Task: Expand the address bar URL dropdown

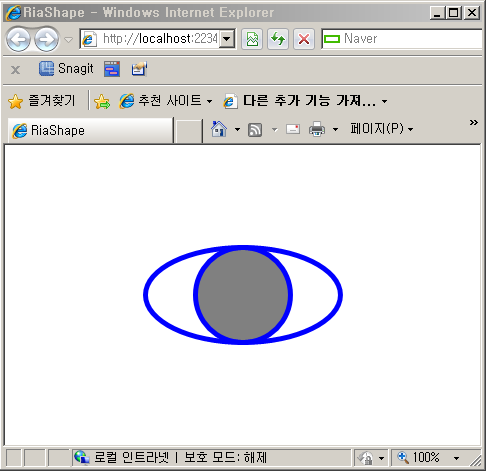Action: 227,39
